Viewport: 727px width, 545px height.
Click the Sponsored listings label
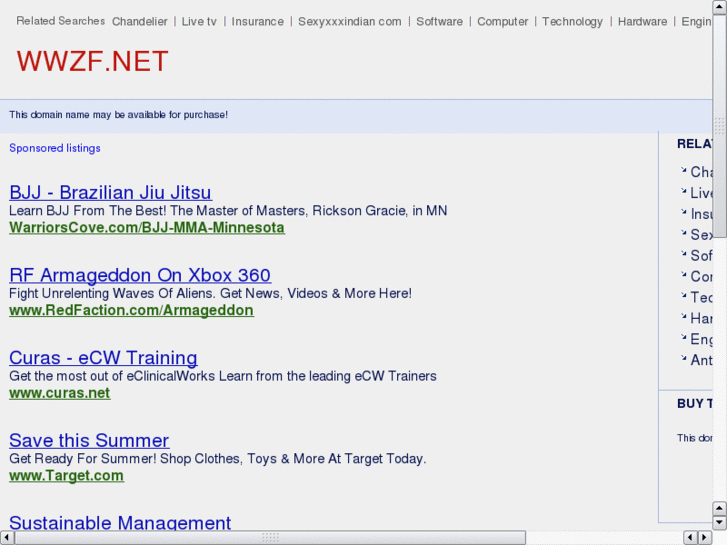pyautogui.click(x=55, y=148)
